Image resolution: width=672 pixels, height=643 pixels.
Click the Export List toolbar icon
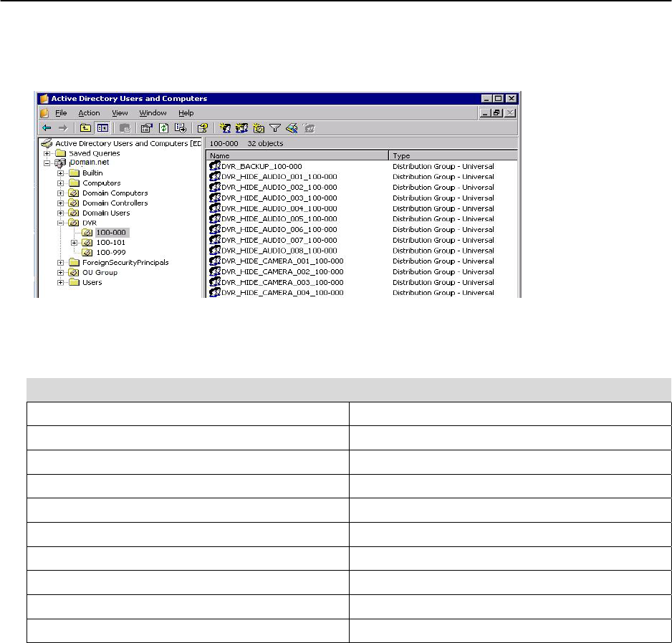coord(180,128)
